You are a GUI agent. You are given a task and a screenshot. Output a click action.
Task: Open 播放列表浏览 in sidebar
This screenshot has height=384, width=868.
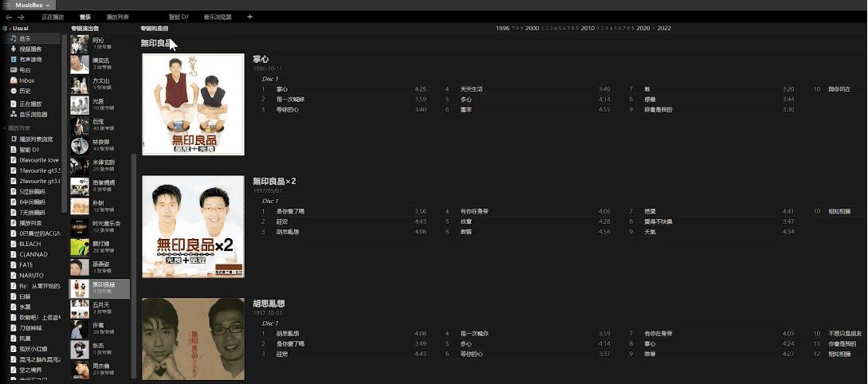point(34,139)
